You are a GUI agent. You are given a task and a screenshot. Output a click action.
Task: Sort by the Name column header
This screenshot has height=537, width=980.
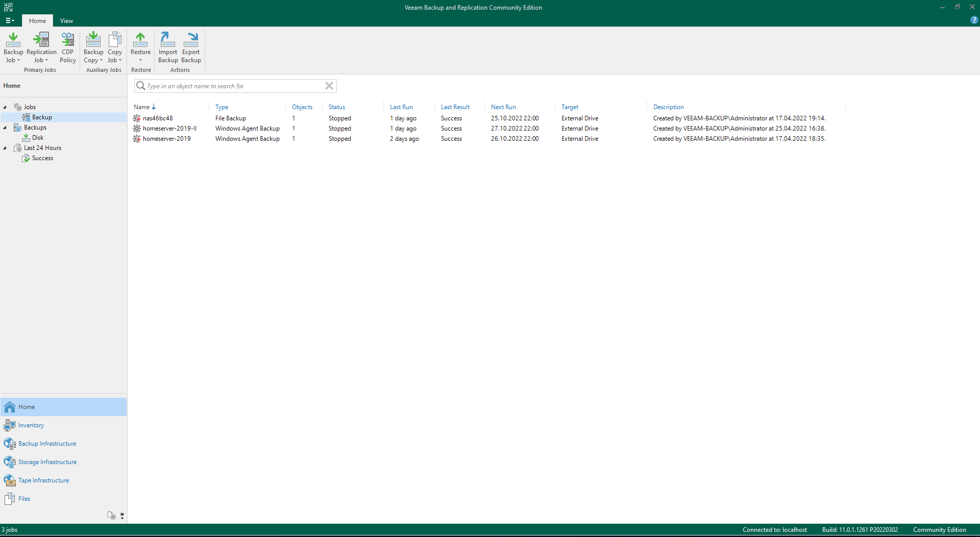[x=141, y=107]
